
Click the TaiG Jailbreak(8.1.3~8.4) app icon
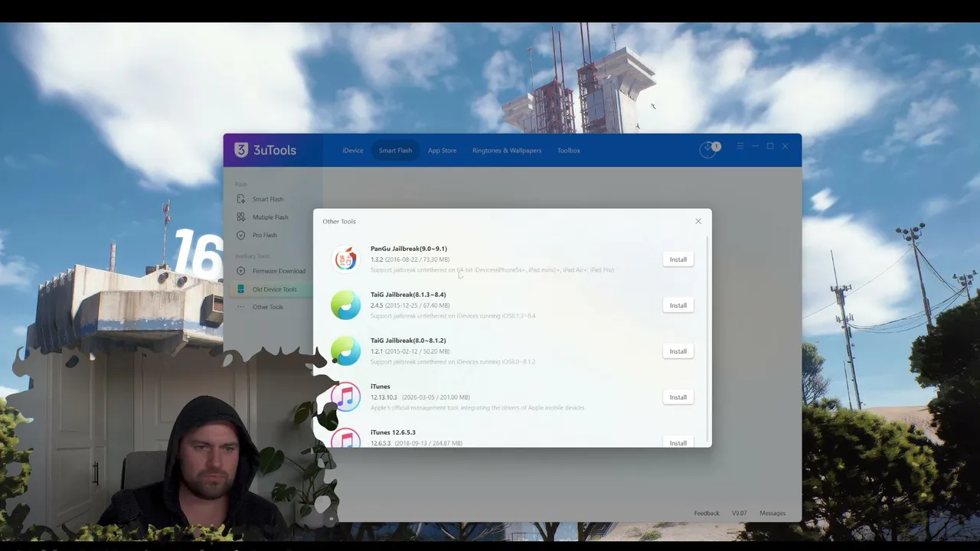click(345, 305)
